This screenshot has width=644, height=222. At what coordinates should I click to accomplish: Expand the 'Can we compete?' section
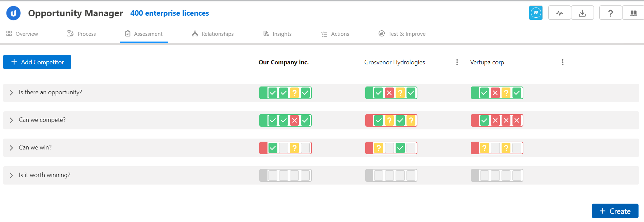tap(11, 120)
